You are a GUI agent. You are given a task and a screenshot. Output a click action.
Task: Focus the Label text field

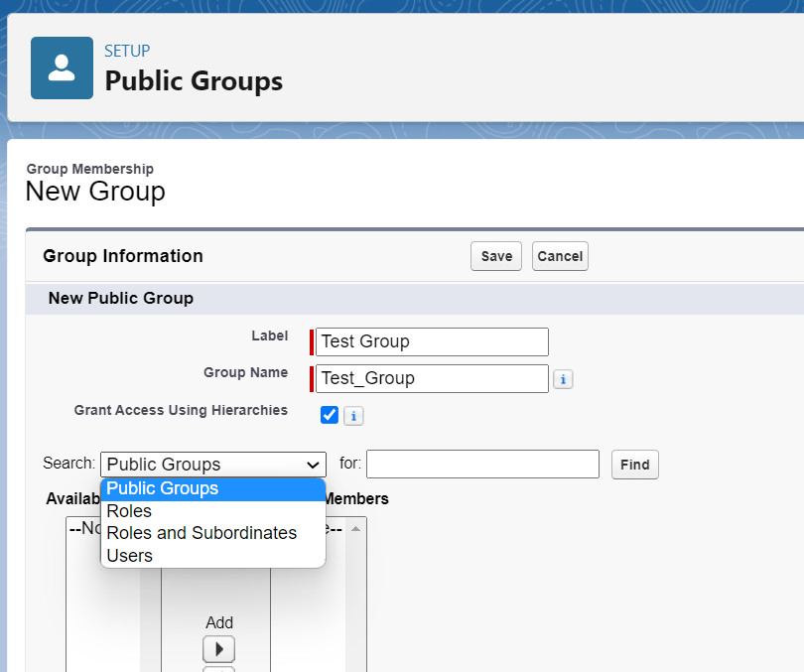point(432,341)
